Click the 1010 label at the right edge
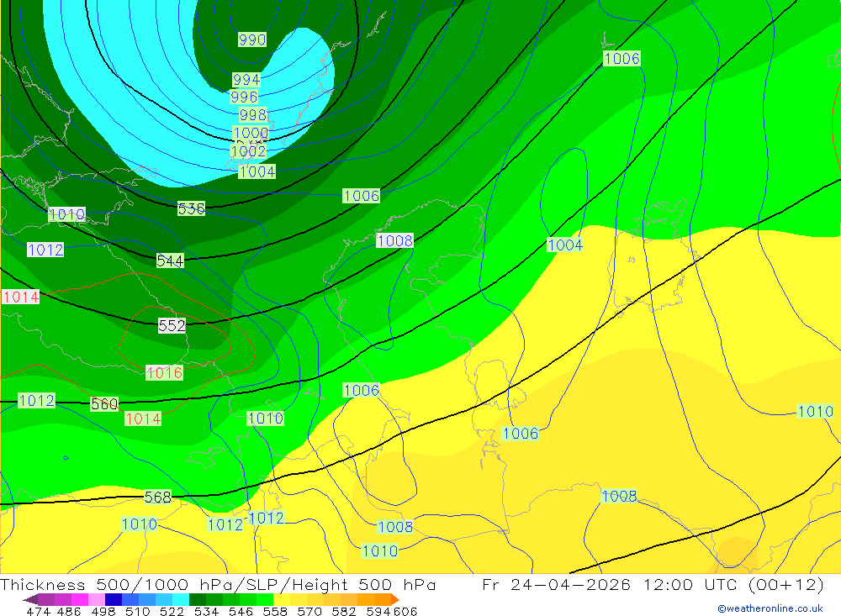 point(815,411)
